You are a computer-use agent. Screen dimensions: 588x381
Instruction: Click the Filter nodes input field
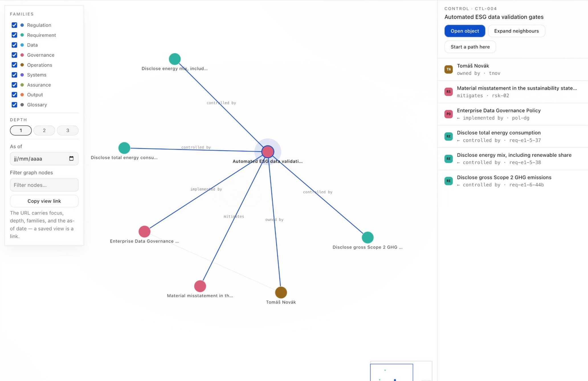(44, 185)
